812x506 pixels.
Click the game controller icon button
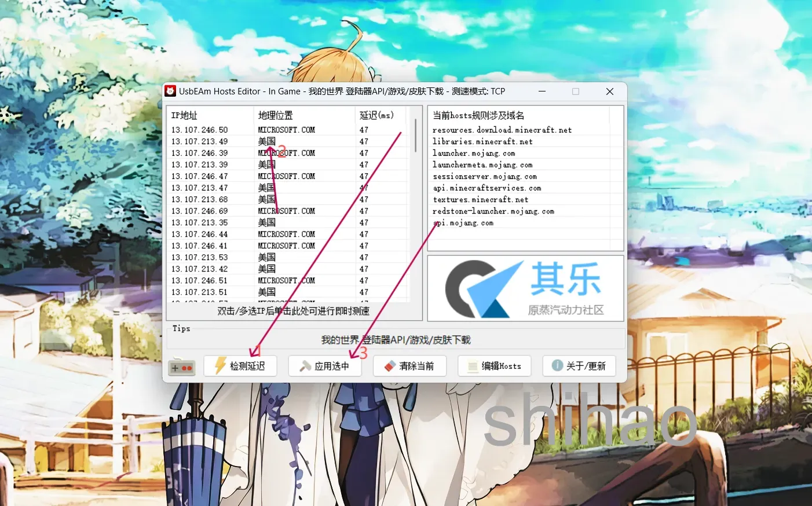tap(182, 367)
